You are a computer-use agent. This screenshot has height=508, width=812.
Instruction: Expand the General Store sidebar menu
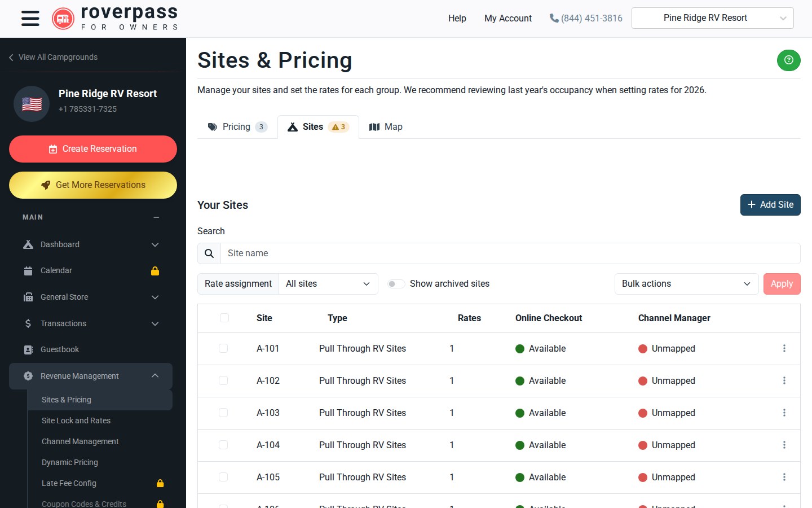tap(90, 297)
